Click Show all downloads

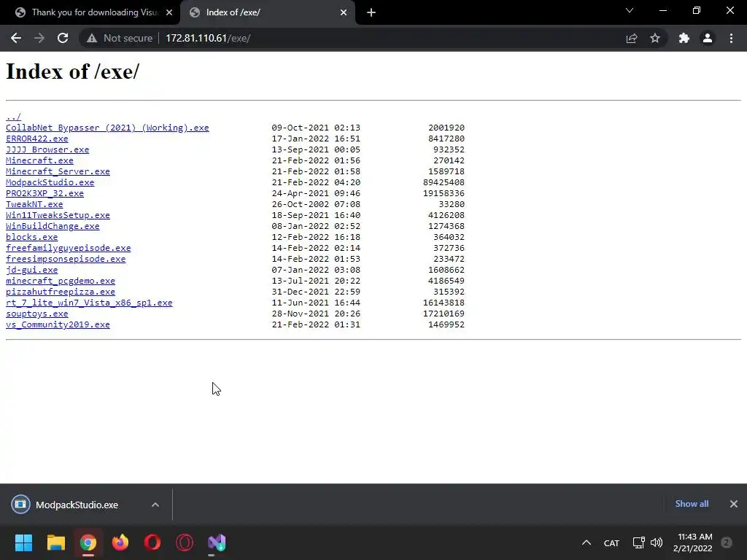point(692,504)
